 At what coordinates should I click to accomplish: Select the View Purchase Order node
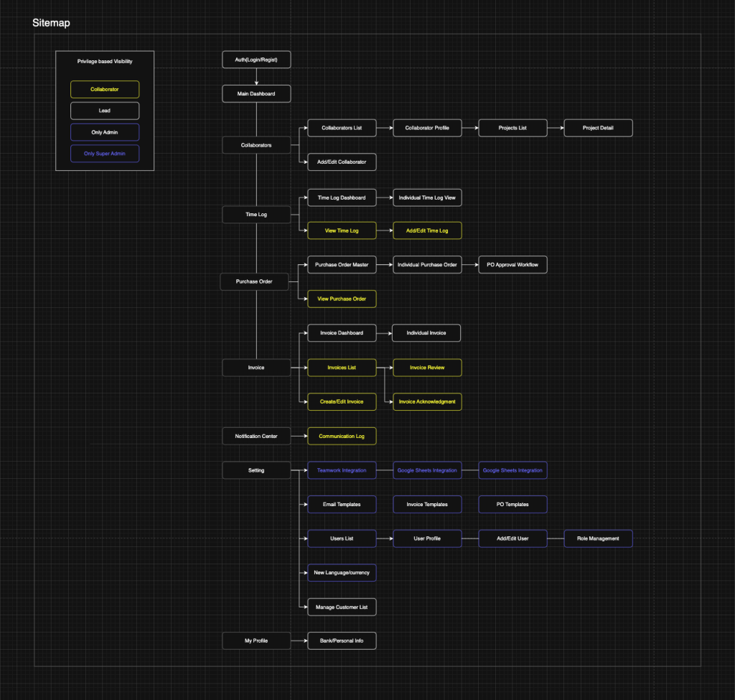pos(342,299)
